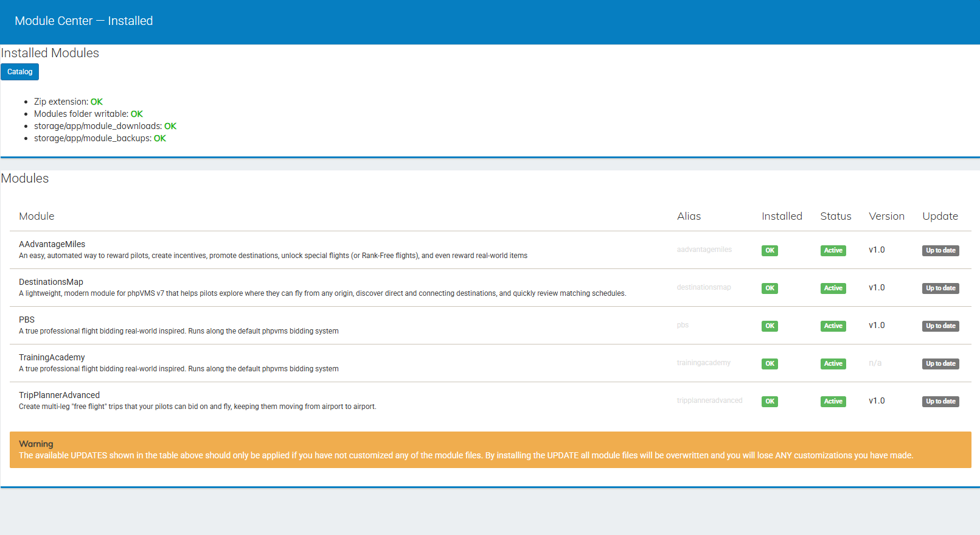Click the orange Warning banner
Image resolution: width=980 pixels, height=535 pixels.
(490, 450)
